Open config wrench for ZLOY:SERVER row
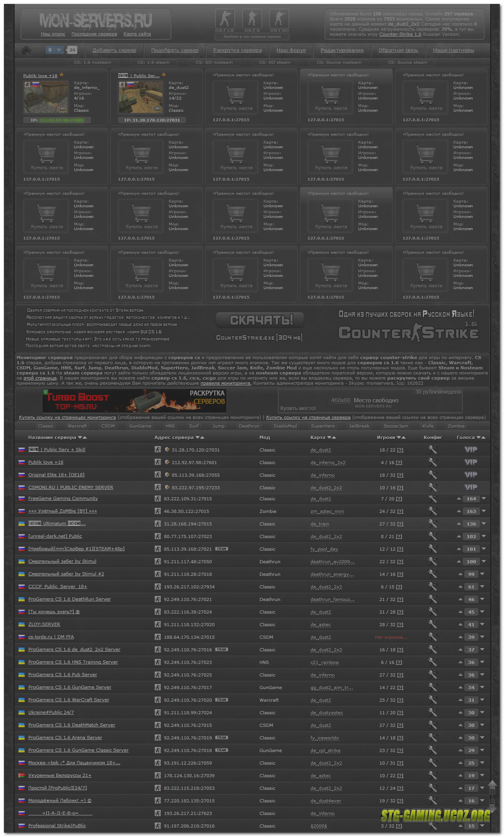 coord(432,624)
